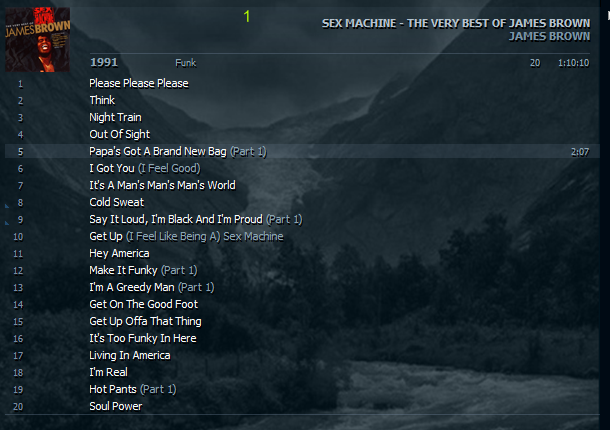Click the album title "Sex Machine - The Very Best"

point(455,23)
